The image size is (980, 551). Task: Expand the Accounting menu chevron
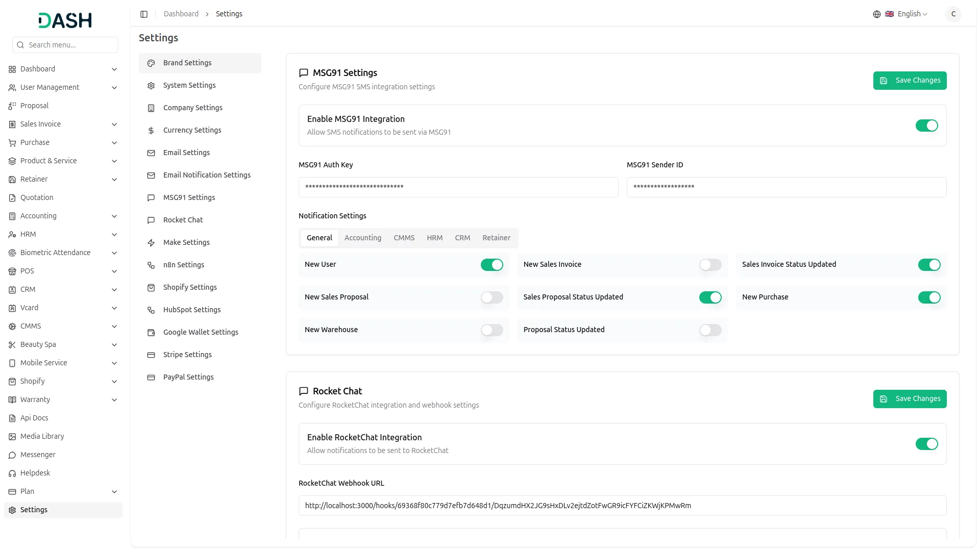[x=114, y=216]
